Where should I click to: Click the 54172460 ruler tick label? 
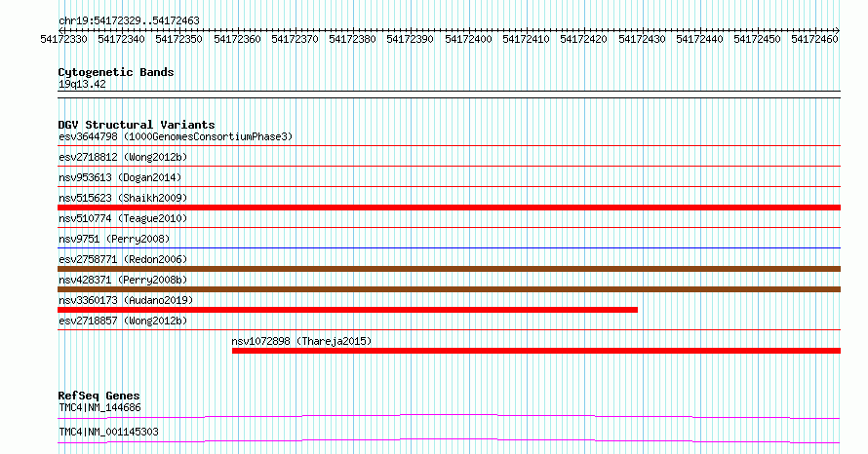coord(815,39)
